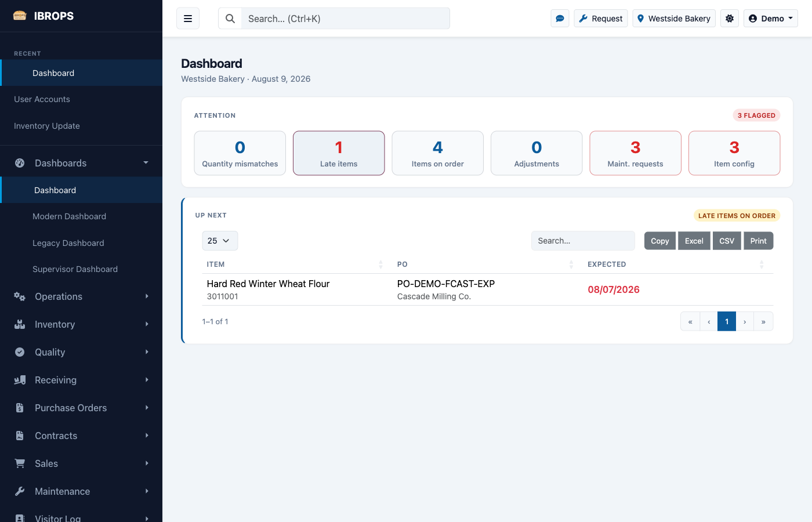This screenshot has width=812, height=522.
Task: Export table to Excel
Action: 694,241
